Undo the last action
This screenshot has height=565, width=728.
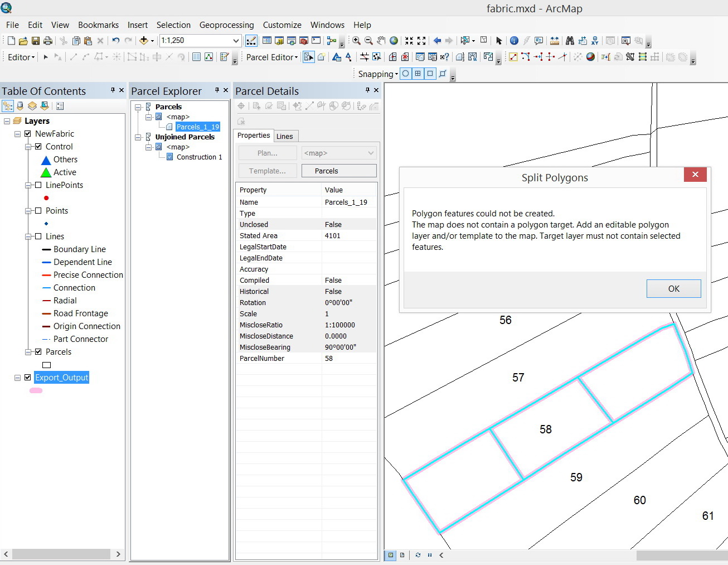[x=115, y=41]
